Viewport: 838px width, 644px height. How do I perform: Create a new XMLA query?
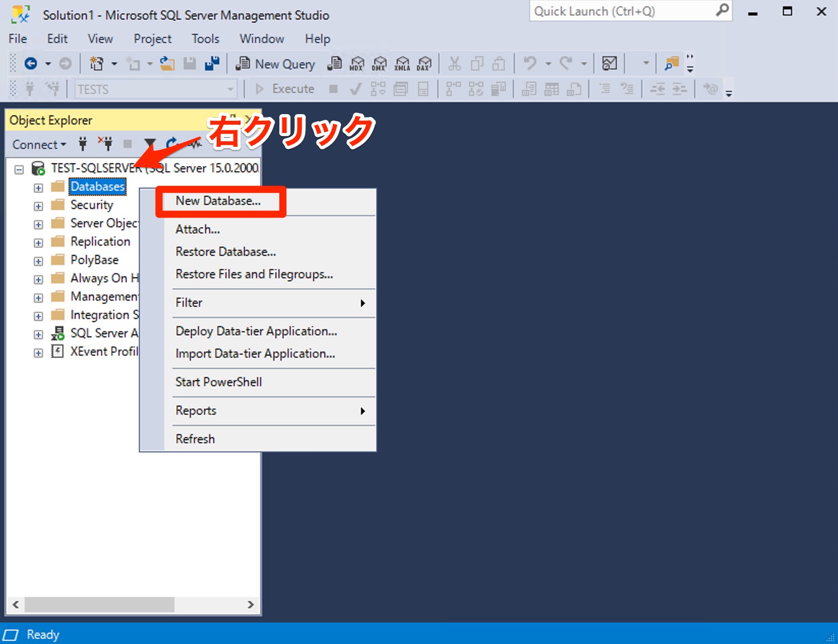click(402, 63)
